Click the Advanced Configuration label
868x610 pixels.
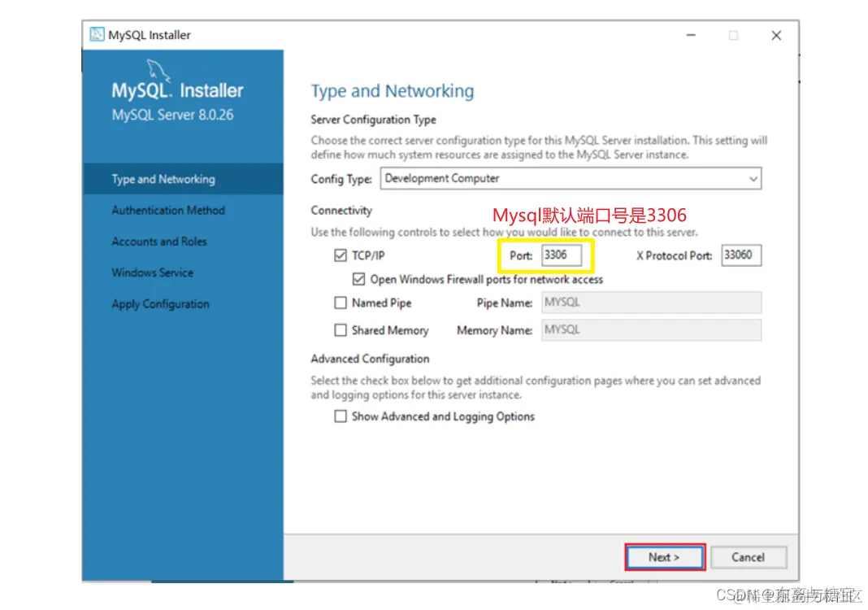tap(370, 359)
